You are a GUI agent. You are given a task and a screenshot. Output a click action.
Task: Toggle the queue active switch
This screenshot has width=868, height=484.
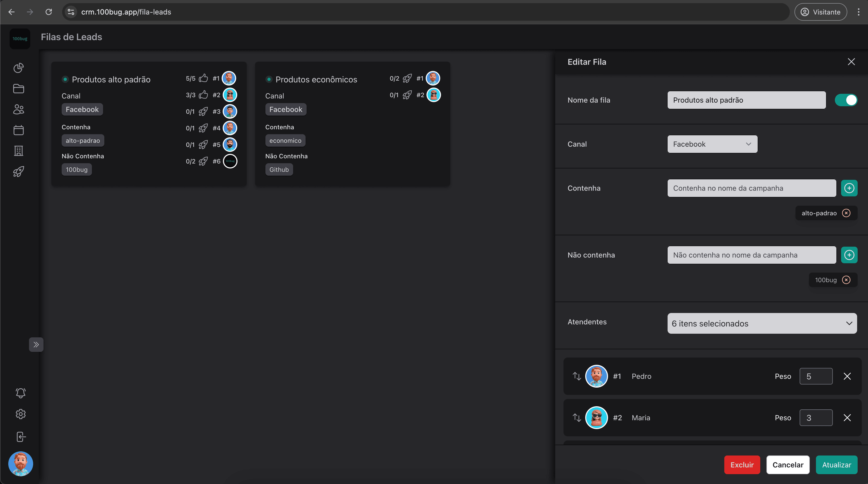(x=846, y=100)
